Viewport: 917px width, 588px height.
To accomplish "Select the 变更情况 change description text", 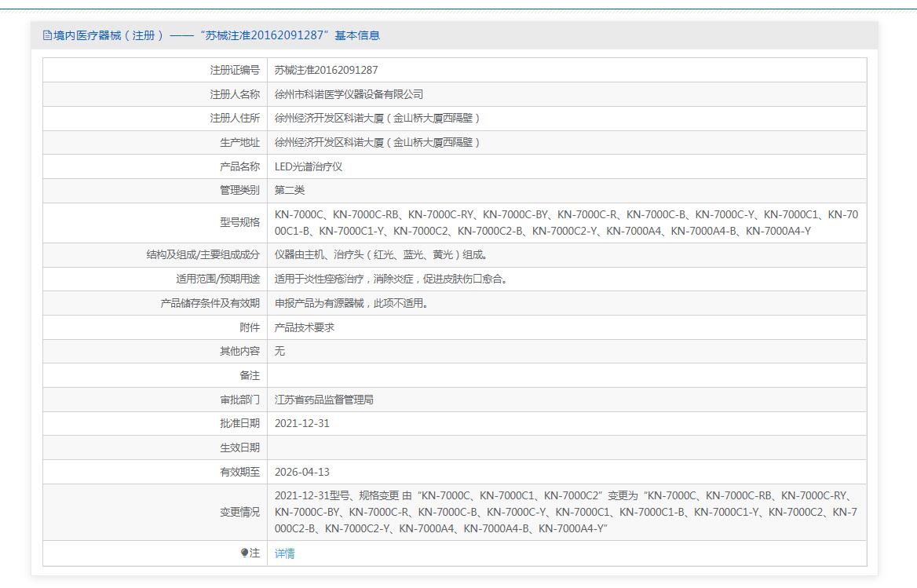I will click(x=565, y=512).
